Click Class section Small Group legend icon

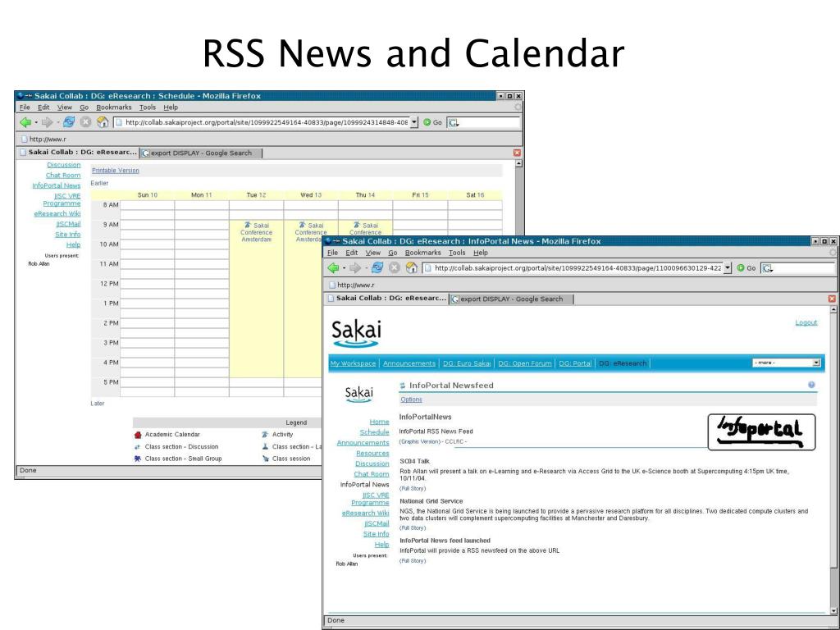click(138, 459)
